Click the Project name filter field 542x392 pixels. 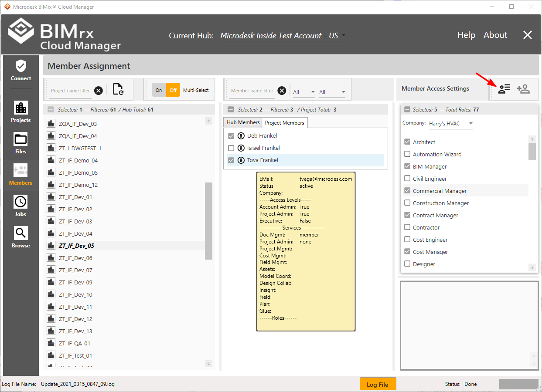pyautogui.click(x=70, y=91)
